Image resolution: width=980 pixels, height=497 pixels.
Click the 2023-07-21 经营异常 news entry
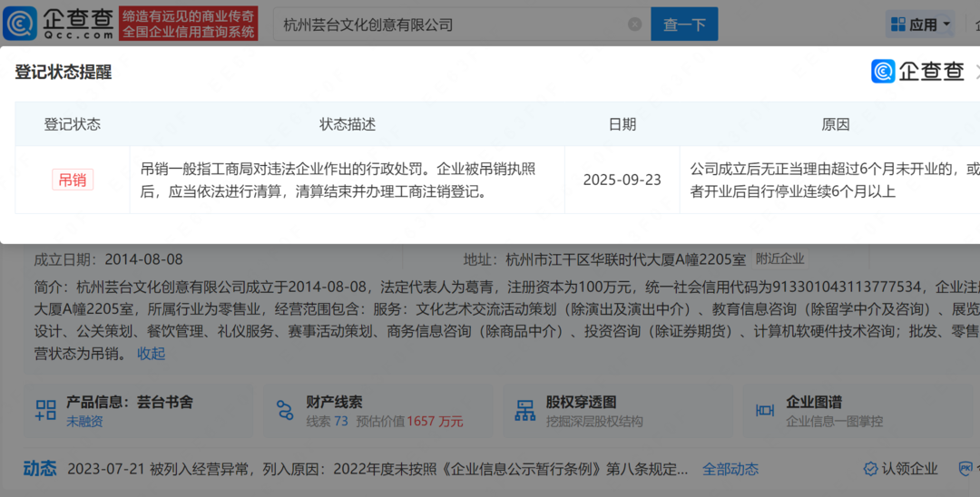pos(377,469)
